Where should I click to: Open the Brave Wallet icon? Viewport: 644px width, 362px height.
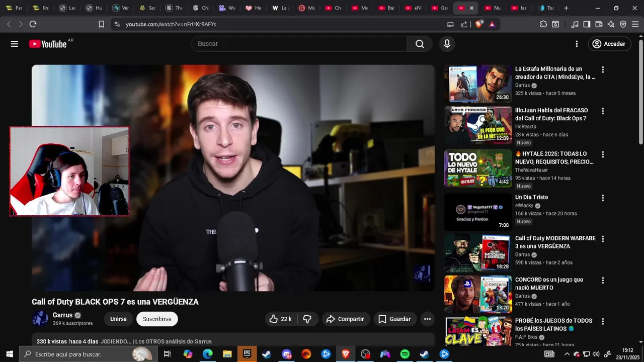(x=599, y=24)
